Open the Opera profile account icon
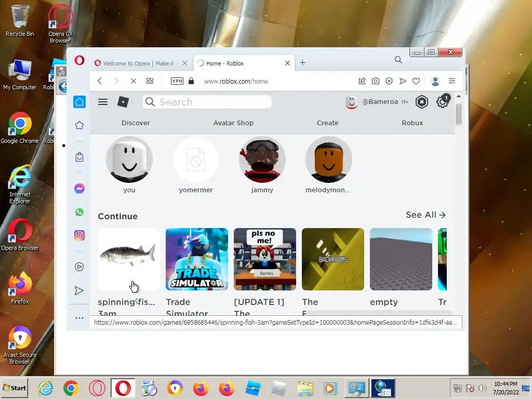Image resolution: width=532 pixels, height=399 pixels. 435,81
